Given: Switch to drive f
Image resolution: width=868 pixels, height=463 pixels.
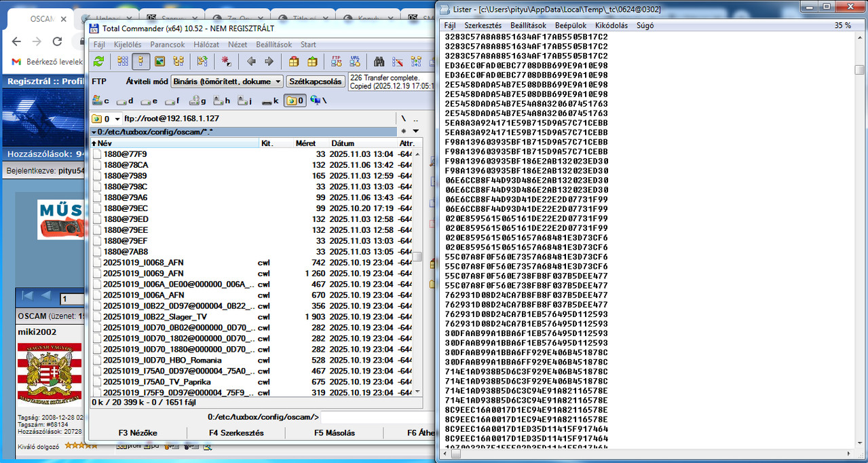Looking at the screenshot, I should coord(173,100).
